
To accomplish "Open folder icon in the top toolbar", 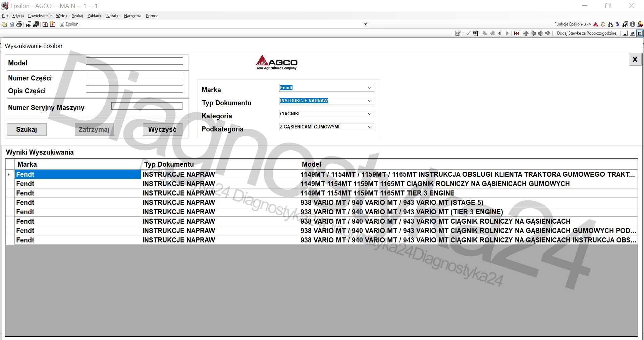I will coord(4,24).
